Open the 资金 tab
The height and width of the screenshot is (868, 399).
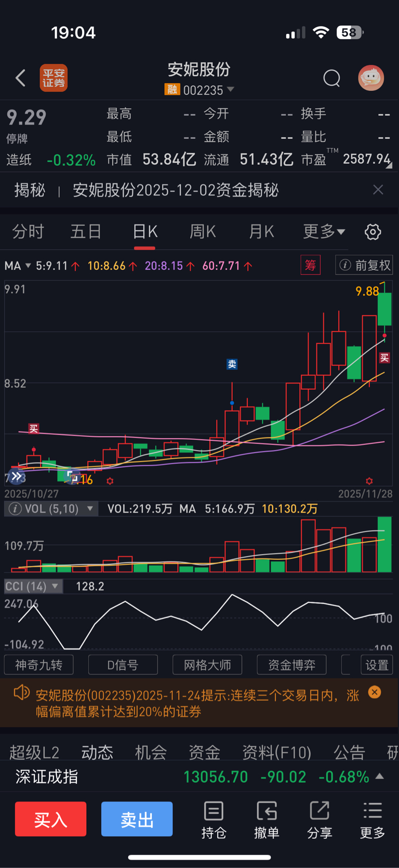click(x=204, y=752)
